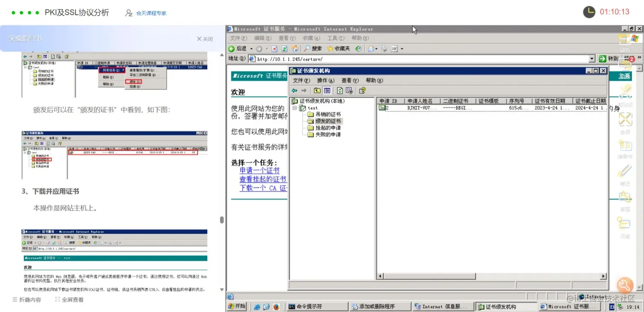Click the Windows 开始 Start button
Image resolution: width=644 pixels, height=312 pixels.
click(237, 306)
